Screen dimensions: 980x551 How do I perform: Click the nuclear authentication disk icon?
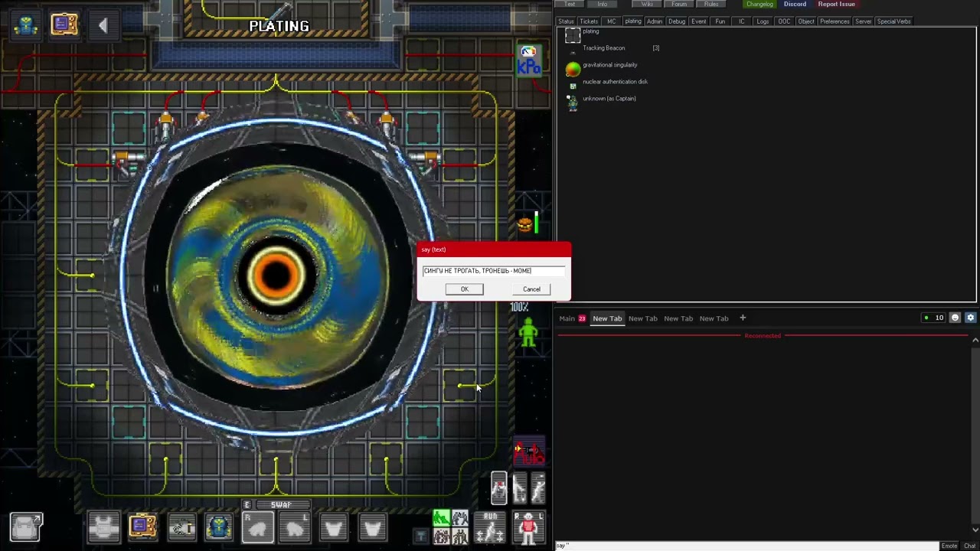(573, 86)
